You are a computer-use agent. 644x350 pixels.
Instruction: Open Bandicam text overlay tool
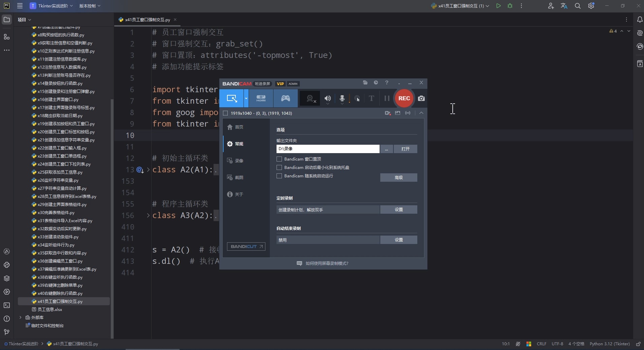[371, 98]
